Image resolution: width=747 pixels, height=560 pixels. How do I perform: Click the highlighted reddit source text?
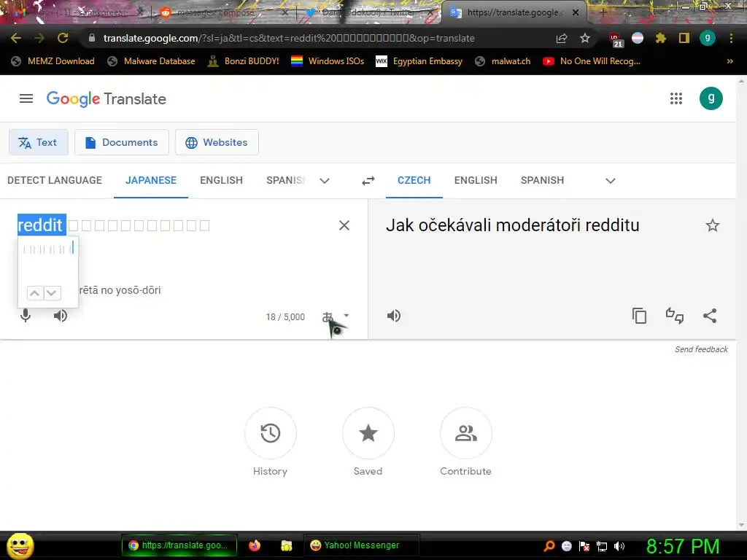click(42, 225)
